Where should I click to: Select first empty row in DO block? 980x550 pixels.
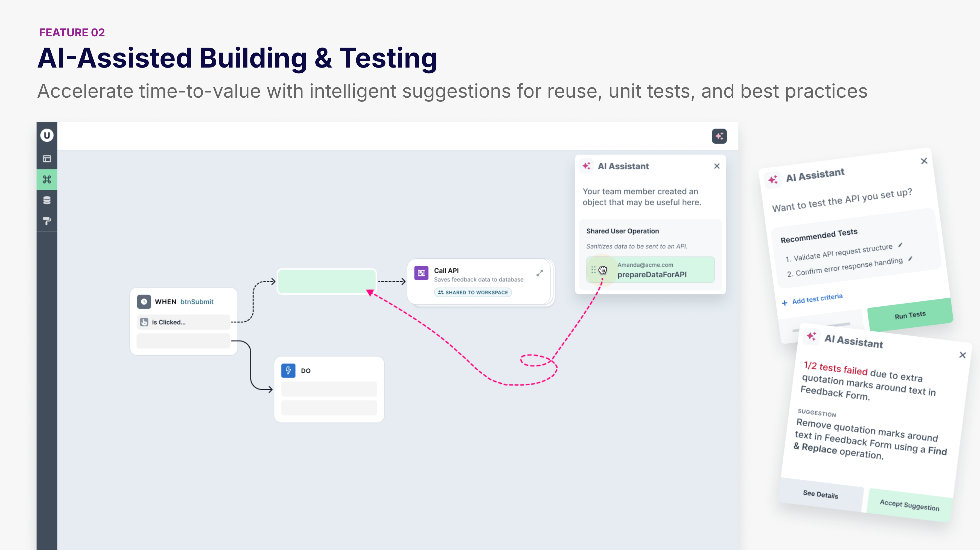pyautogui.click(x=329, y=389)
